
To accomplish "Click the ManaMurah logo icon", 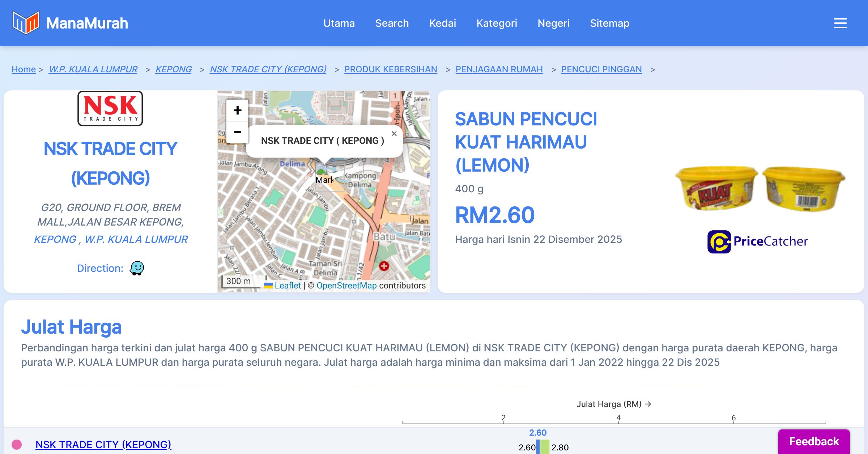I will coord(26,23).
